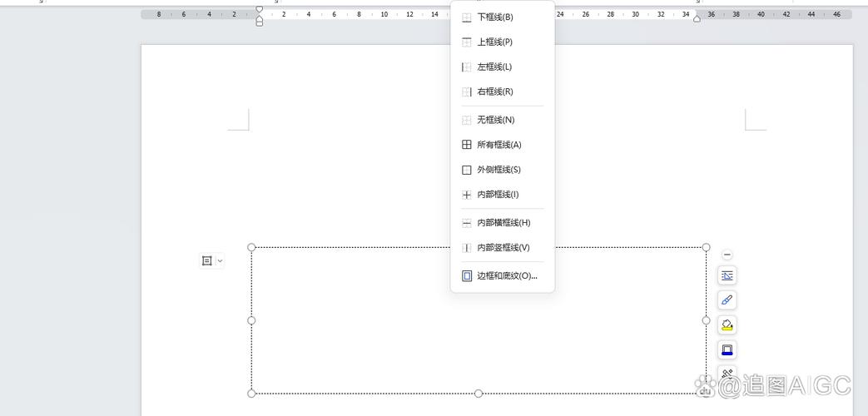Apply 外侧框线(S) outside borders
This screenshot has width=868, height=416.
pos(503,170)
